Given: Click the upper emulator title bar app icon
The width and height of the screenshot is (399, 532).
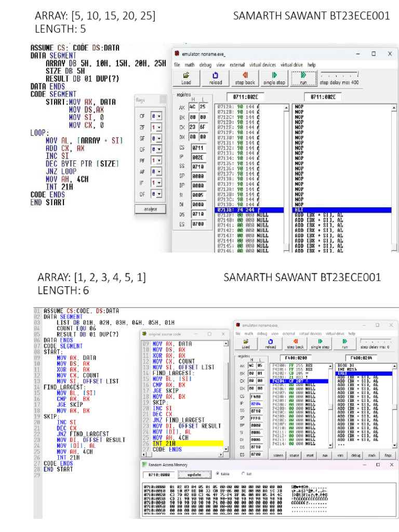Looking at the screenshot, I should click(177, 54).
